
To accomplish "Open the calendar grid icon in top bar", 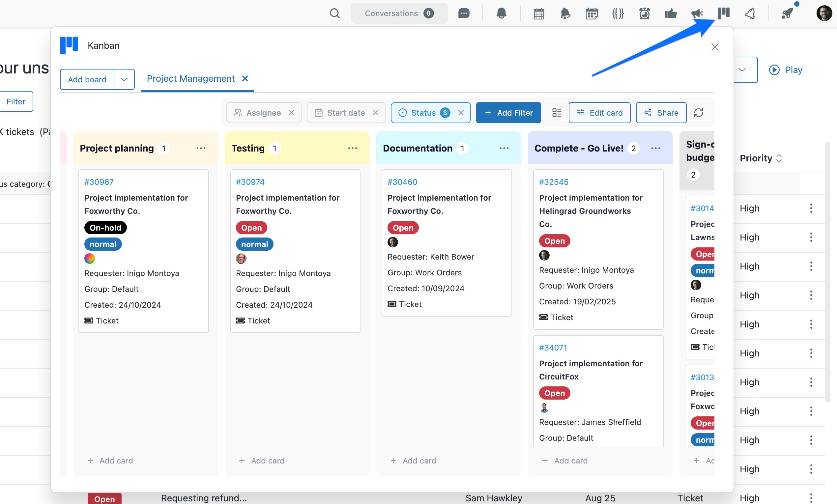I will pos(539,14).
